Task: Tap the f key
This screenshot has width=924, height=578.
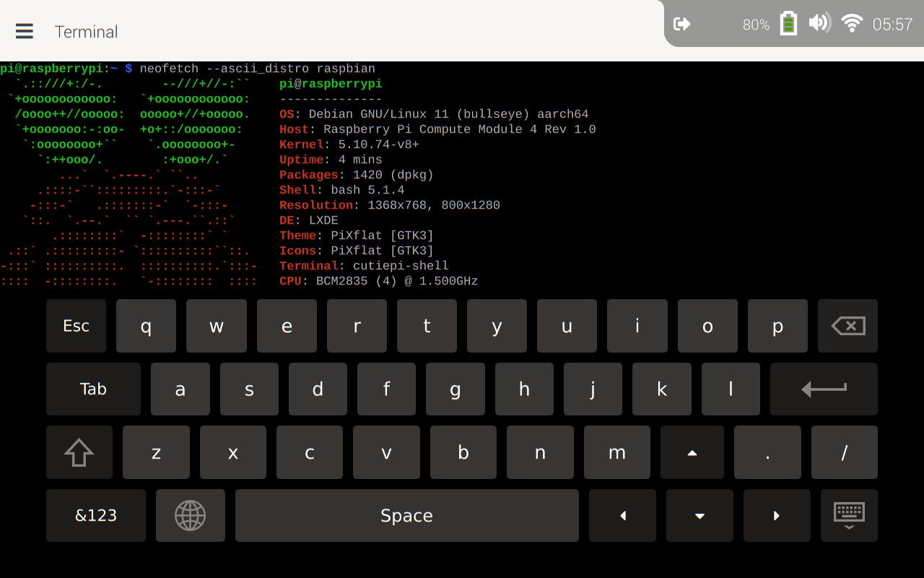Action: [386, 389]
